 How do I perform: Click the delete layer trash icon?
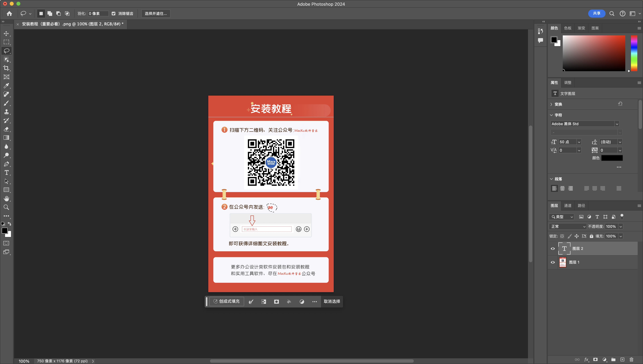point(631,359)
